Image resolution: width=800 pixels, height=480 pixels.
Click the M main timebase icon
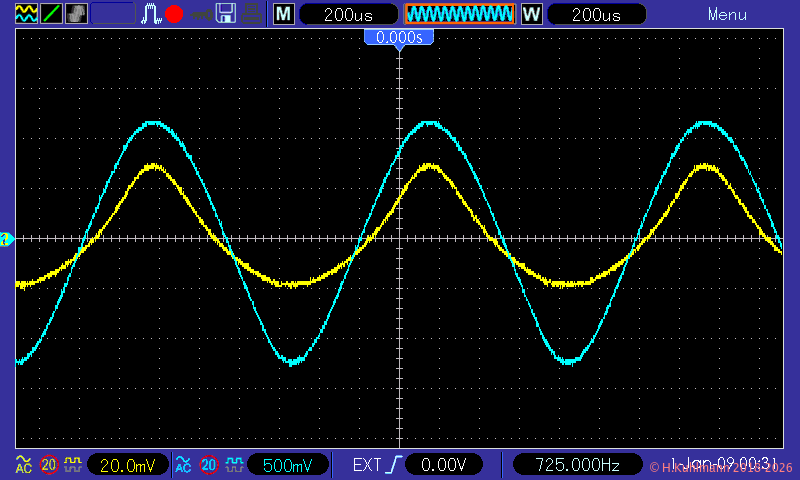[284, 14]
